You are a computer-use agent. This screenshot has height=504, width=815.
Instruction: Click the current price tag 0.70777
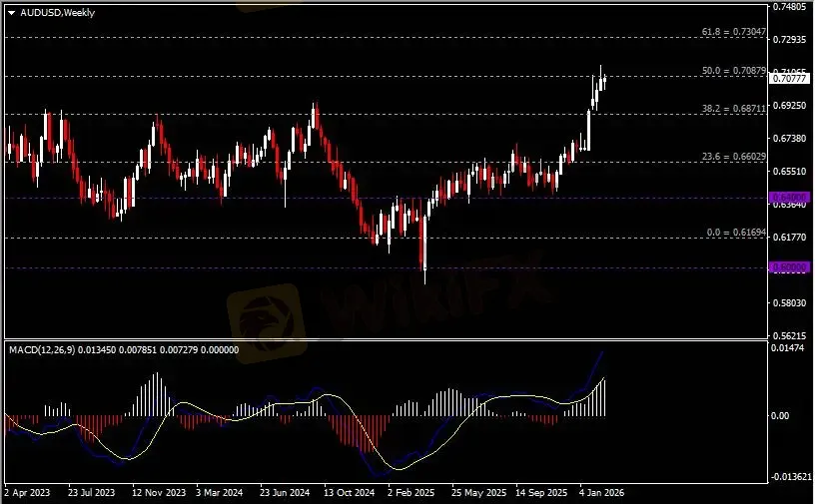tap(788, 78)
